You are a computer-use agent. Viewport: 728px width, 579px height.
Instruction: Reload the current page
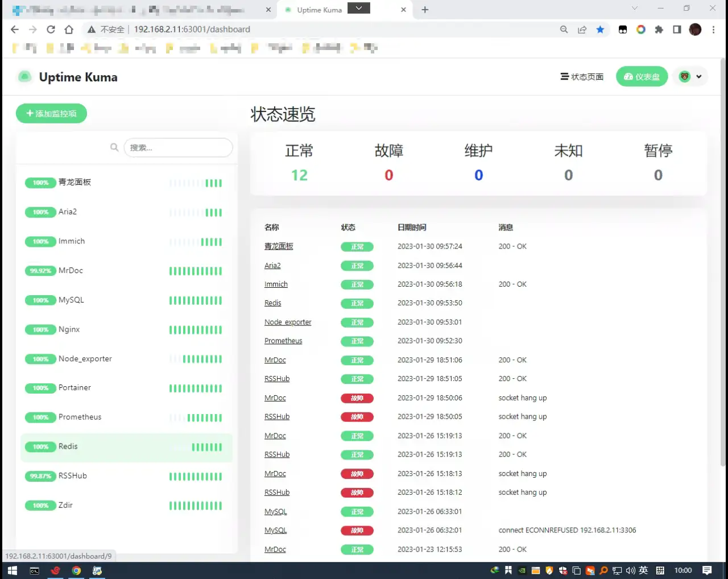click(x=51, y=30)
